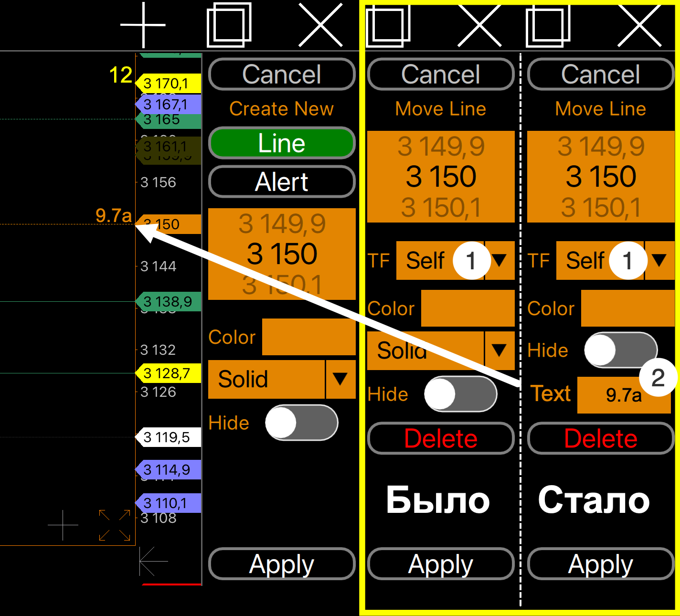
Task: Toggle the Hide switch in the Стало panel
Action: 621,350
